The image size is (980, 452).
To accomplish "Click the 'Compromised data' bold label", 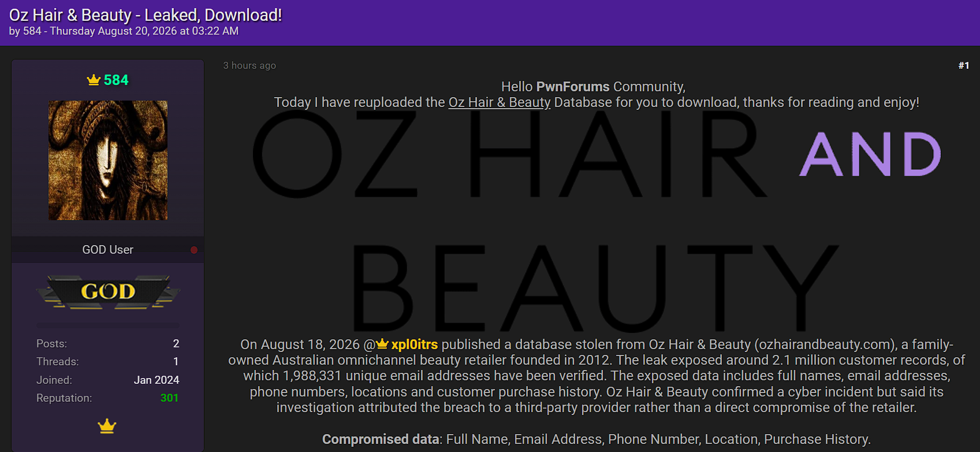I will tap(381, 439).
